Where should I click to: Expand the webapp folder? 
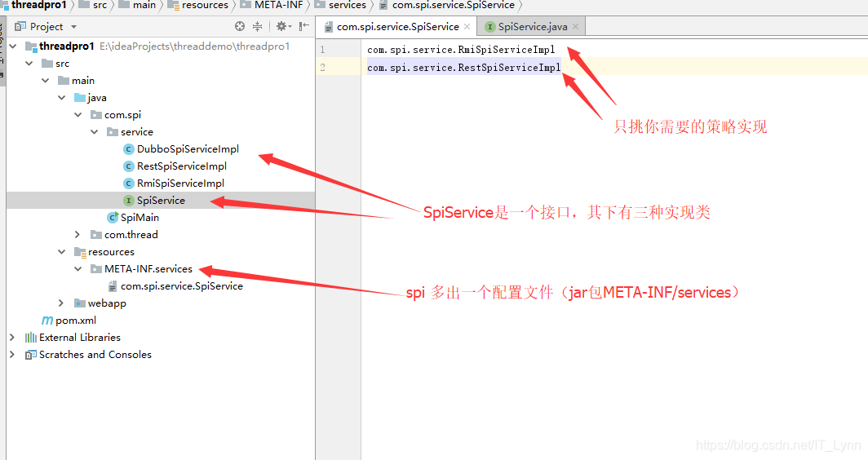pos(61,303)
